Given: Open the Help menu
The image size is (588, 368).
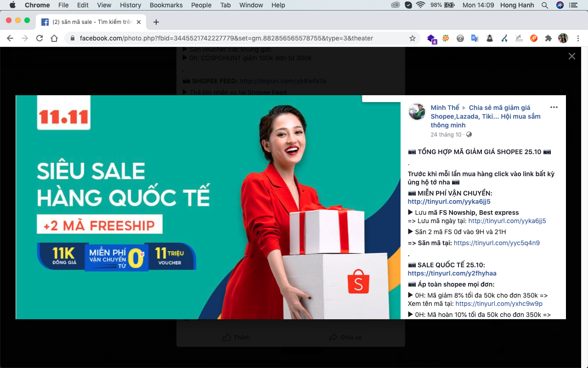Looking at the screenshot, I should click(x=278, y=5).
